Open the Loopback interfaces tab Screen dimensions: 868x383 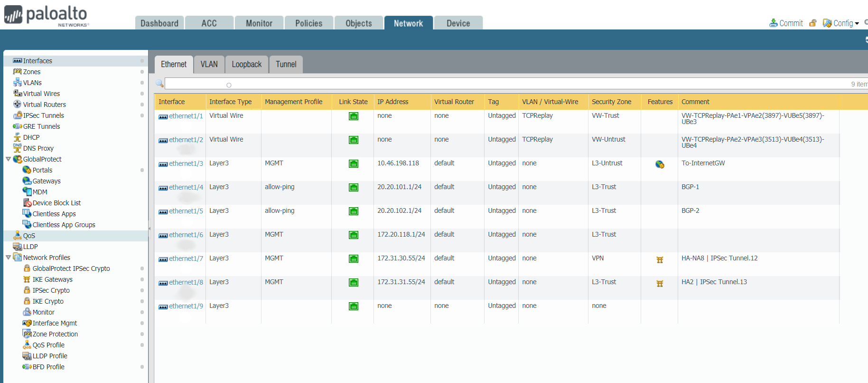pos(246,64)
